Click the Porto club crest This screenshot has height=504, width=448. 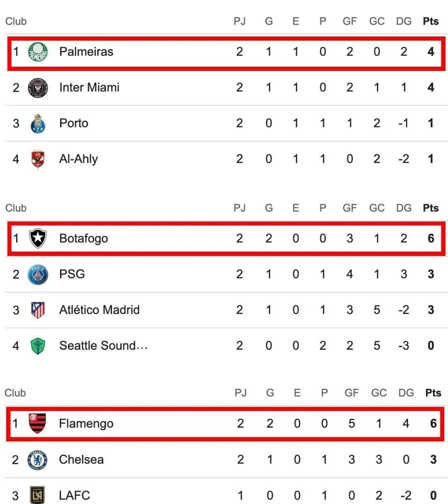[38, 124]
